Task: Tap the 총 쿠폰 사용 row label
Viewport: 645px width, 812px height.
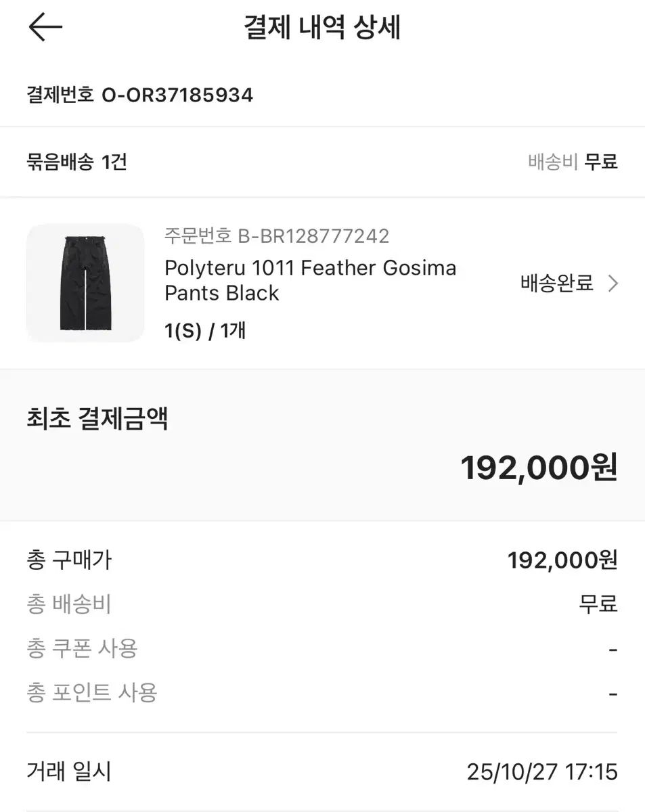Action: pyautogui.click(x=82, y=648)
